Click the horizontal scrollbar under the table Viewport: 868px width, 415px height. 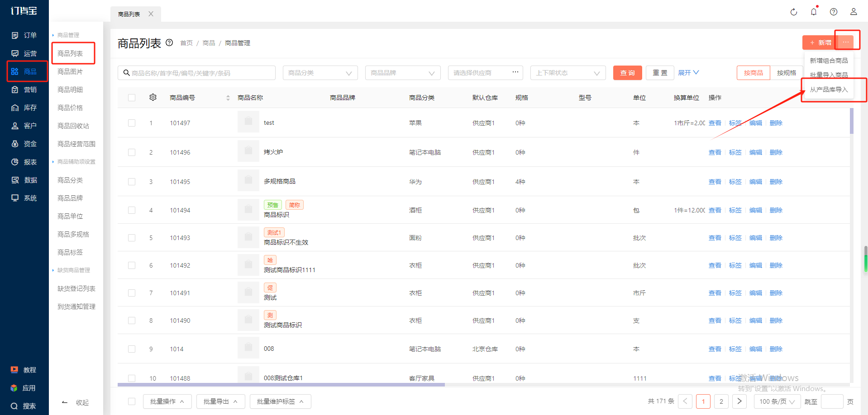point(281,385)
